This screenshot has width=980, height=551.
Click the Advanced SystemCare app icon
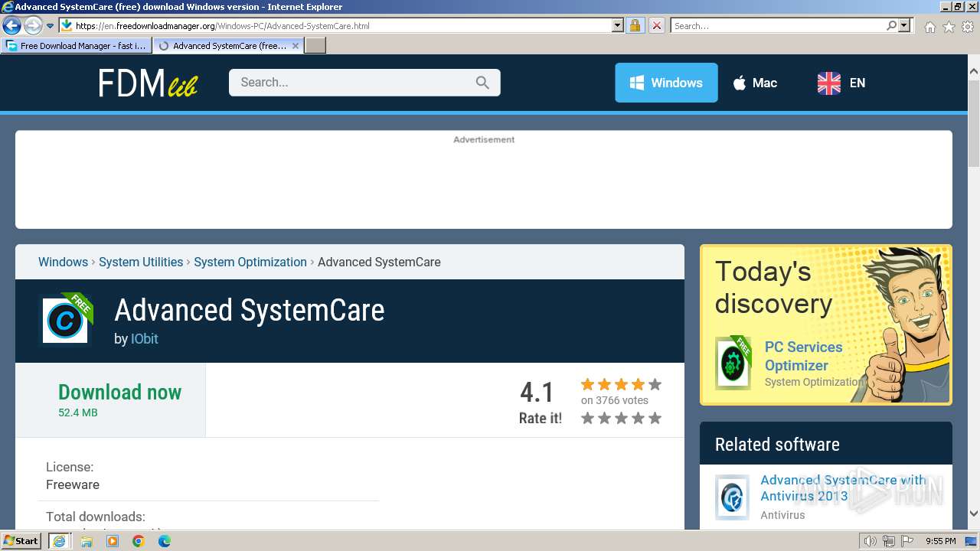(x=65, y=320)
